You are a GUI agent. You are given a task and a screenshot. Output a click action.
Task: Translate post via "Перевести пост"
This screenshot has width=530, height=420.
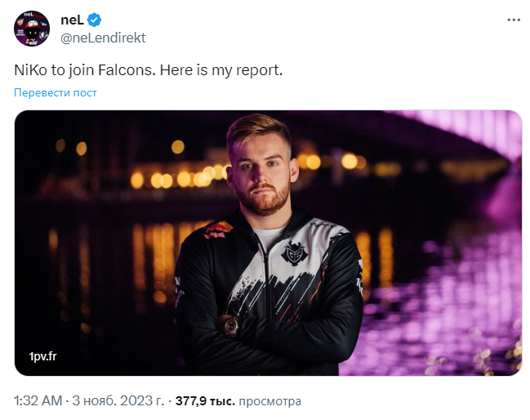coord(55,92)
